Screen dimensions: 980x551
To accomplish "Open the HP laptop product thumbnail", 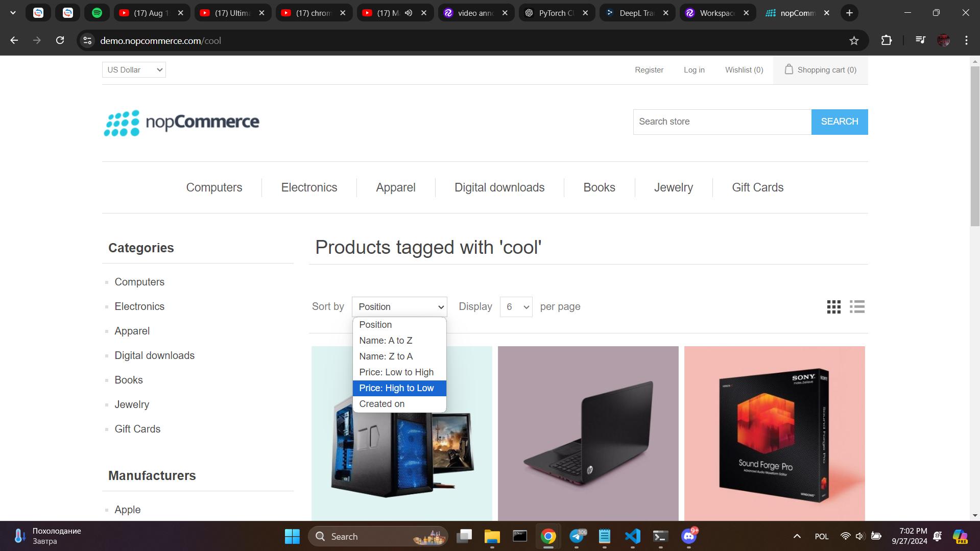I will click(588, 433).
